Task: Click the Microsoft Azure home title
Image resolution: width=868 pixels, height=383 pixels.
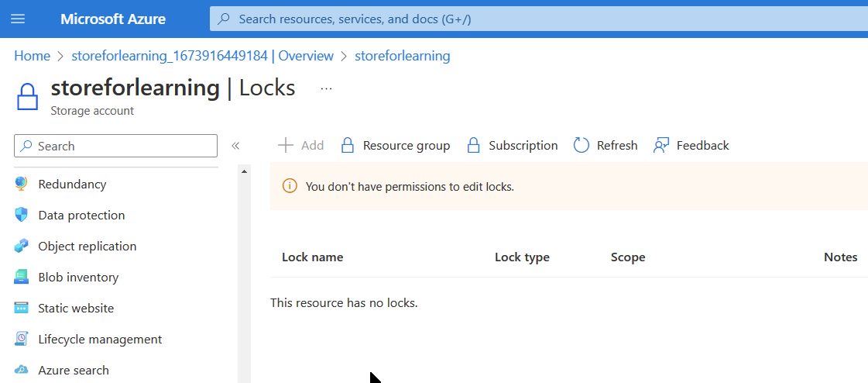Action: pyautogui.click(x=113, y=19)
